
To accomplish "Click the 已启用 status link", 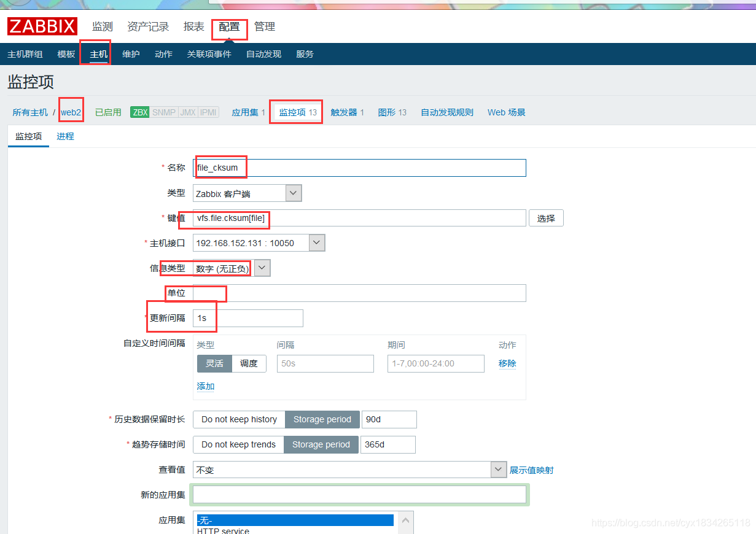I will pyautogui.click(x=108, y=112).
